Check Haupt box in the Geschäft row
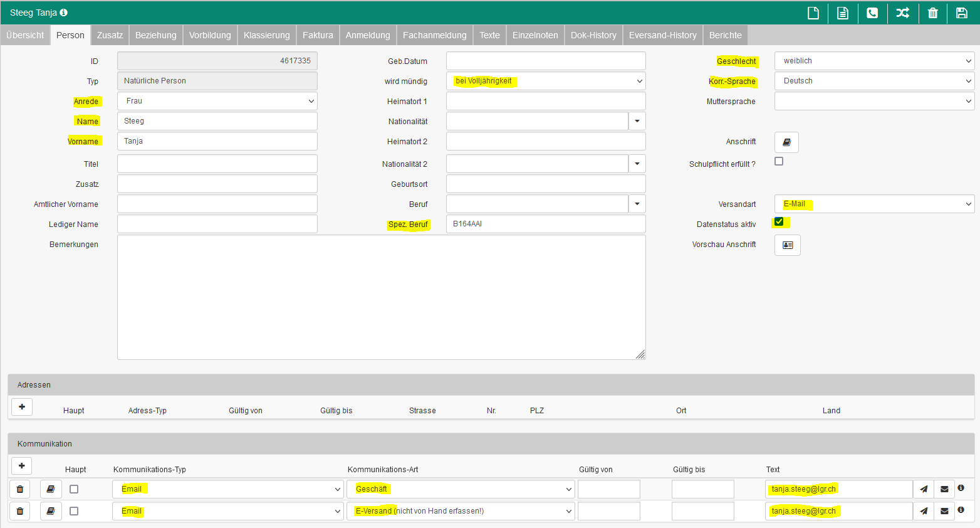980x528 pixels. pos(74,489)
